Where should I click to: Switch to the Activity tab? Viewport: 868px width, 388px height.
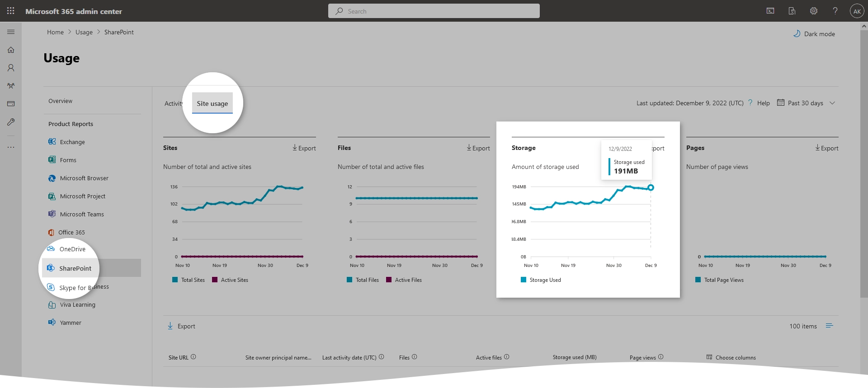[x=174, y=103]
